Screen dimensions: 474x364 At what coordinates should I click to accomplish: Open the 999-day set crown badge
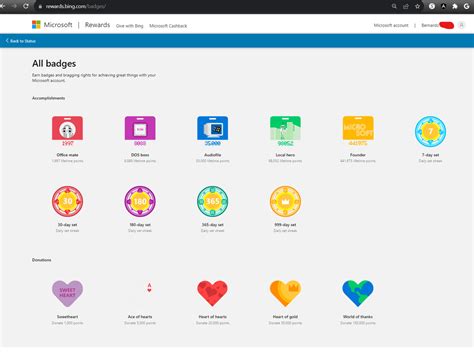tap(285, 201)
